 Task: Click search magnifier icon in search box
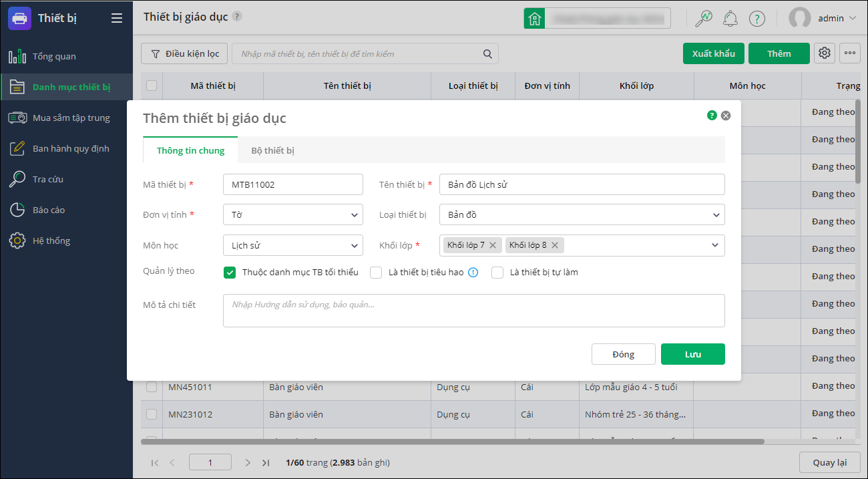pyautogui.click(x=487, y=53)
